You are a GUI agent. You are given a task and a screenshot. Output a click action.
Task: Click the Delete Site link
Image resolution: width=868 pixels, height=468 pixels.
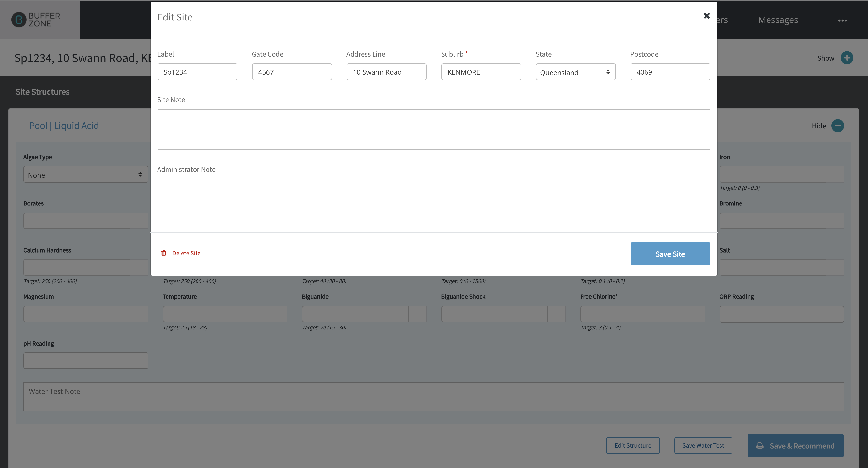pos(186,253)
